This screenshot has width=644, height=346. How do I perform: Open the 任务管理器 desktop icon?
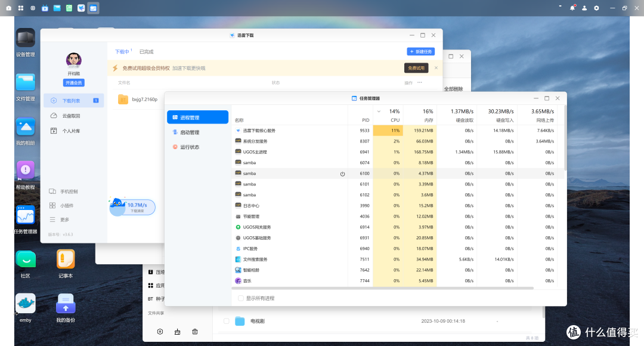[26, 215]
